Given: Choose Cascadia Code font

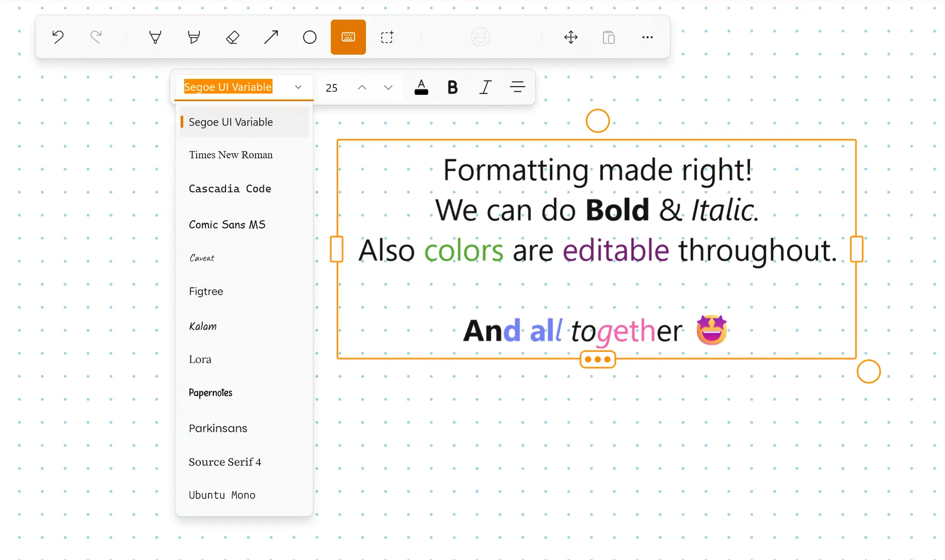Looking at the screenshot, I should (244, 189).
